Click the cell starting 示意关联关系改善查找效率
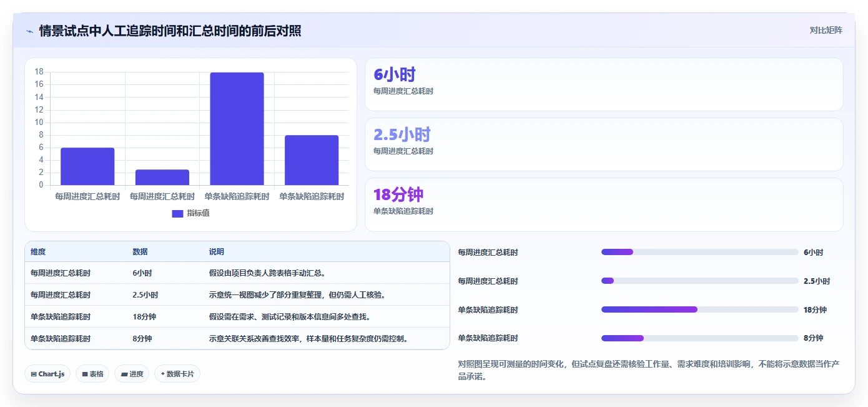Image resolution: width=868 pixels, height=407 pixels. [x=310, y=339]
